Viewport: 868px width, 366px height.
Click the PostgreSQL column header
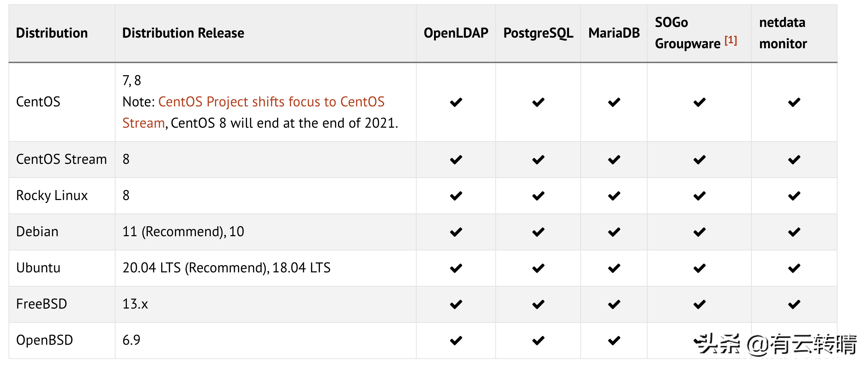click(538, 33)
